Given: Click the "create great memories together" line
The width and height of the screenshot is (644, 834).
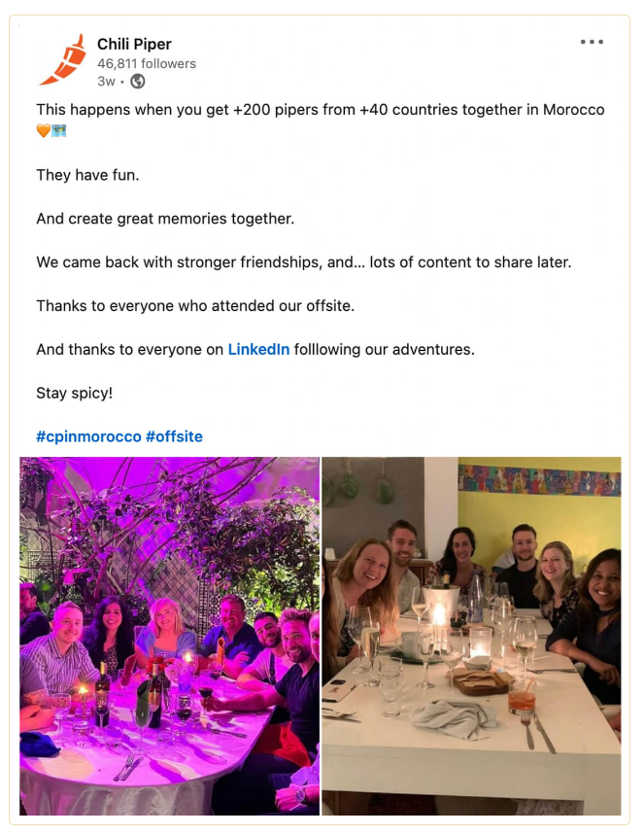Looking at the screenshot, I should click(165, 219).
